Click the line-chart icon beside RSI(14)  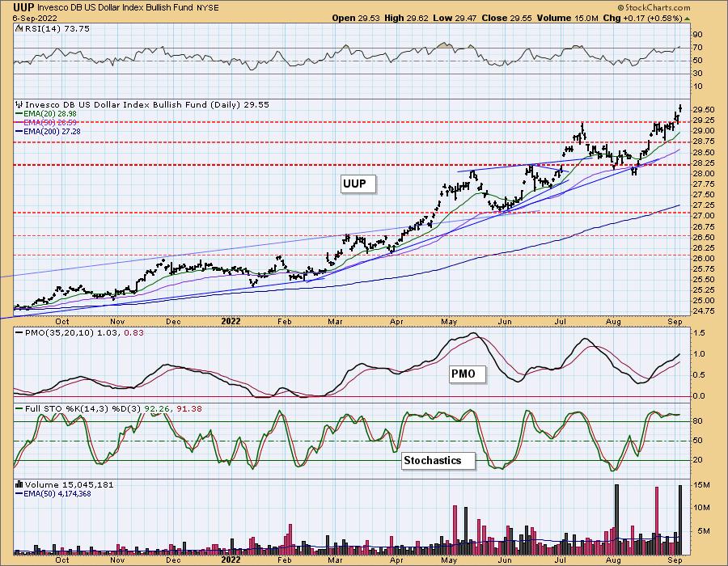tap(19, 29)
